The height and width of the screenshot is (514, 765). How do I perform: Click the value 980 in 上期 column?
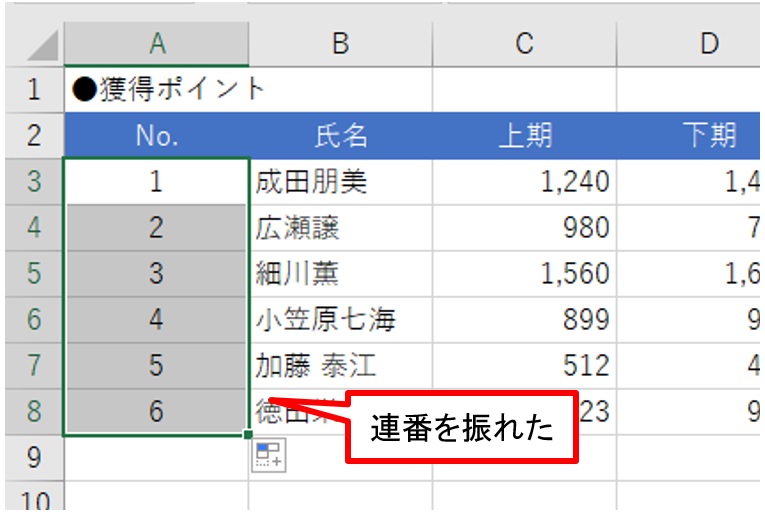[x=524, y=228]
